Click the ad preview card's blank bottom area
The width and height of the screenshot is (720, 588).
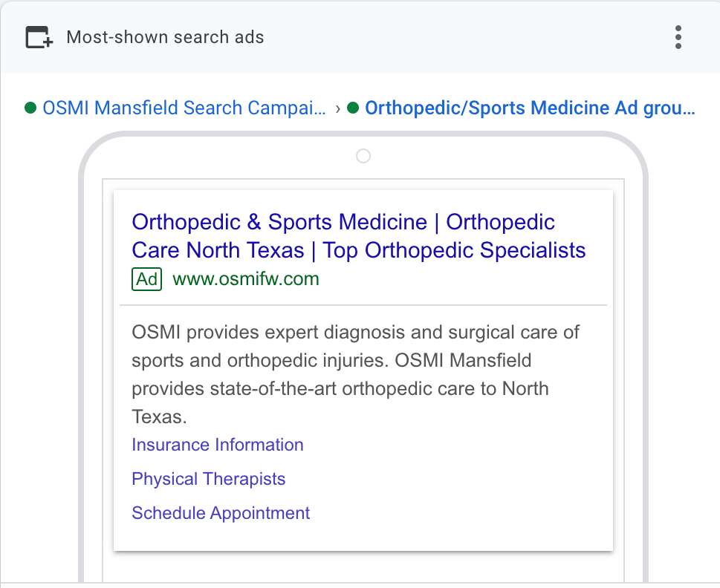[x=363, y=537]
